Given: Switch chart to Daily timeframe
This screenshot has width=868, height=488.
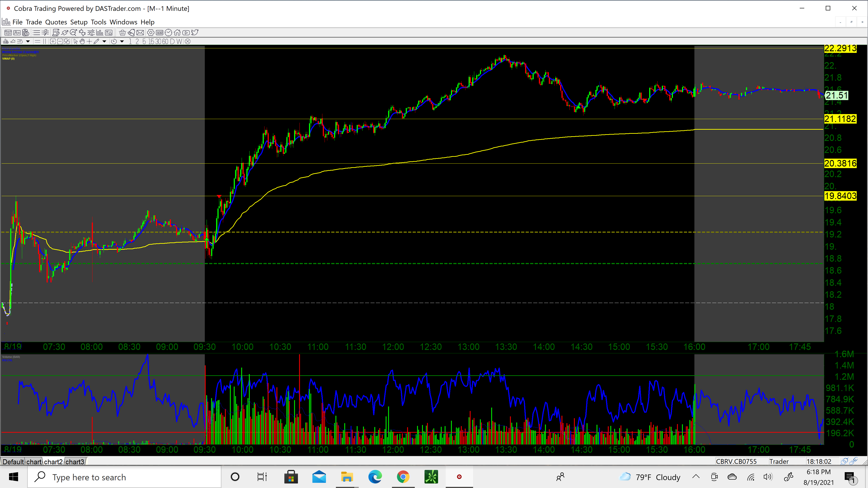Looking at the screenshot, I should click(172, 41).
